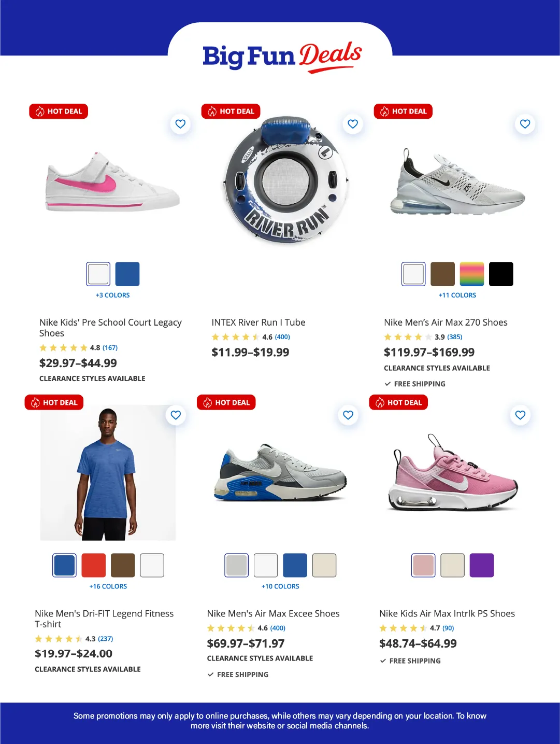Click the Big Fun Deals logo

pyautogui.click(x=282, y=57)
